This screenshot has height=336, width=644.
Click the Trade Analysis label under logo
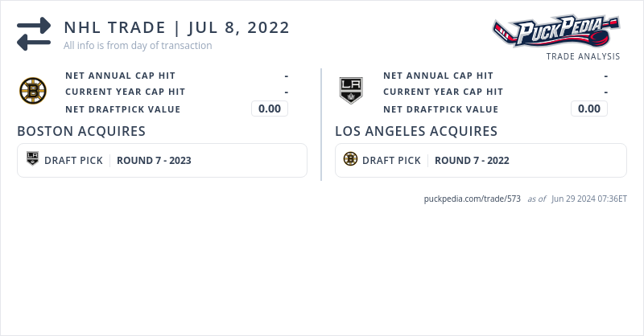pyautogui.click(x=583, y=56)
